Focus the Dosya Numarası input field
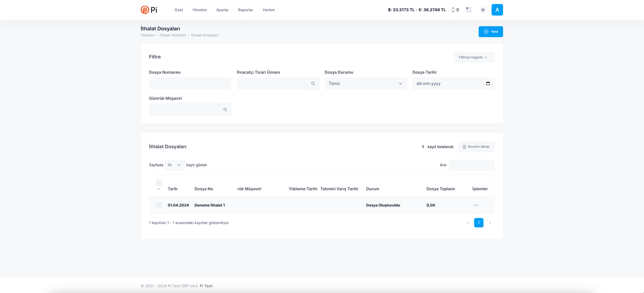The width and height of the screenshot is (644, 293). pos(190,84)
